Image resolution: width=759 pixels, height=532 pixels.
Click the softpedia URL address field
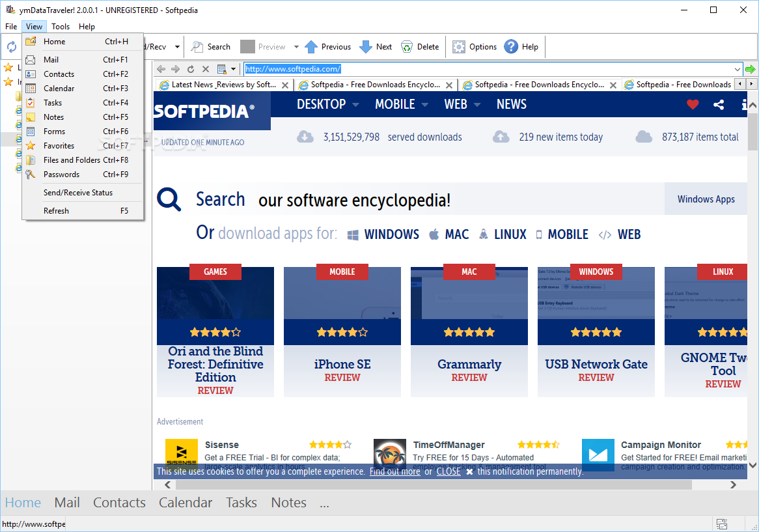click(488, 69)
